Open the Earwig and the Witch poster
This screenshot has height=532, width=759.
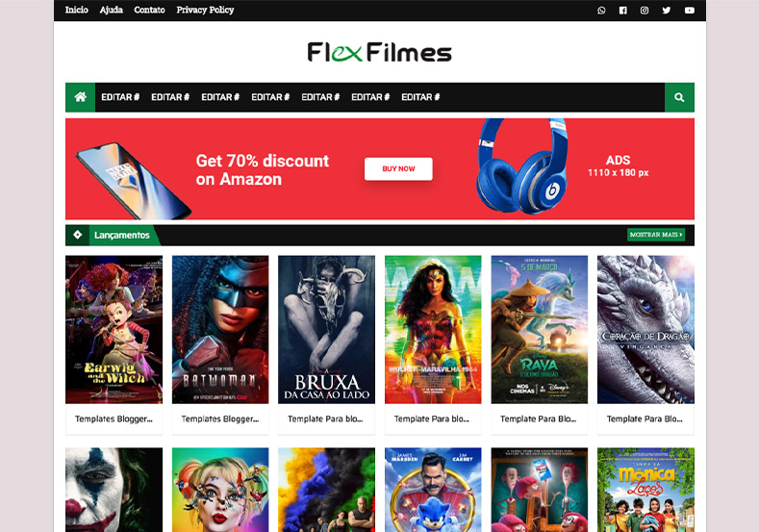click(x=114, y=330)
